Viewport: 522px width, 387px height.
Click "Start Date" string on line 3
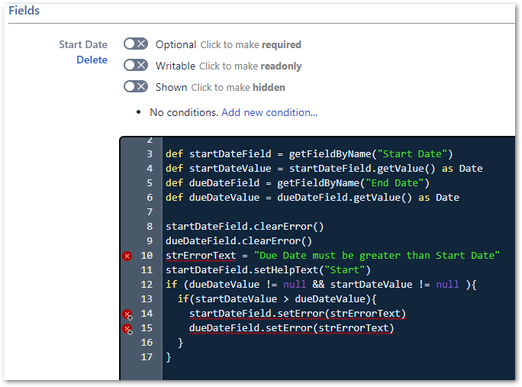412,154
